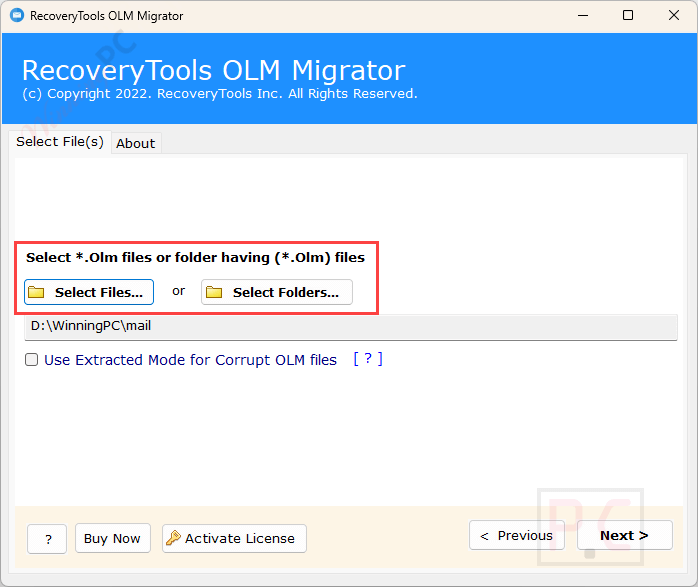698x587 pixels.
Task: Open Activate License dialog
Action: coord(234,538)
